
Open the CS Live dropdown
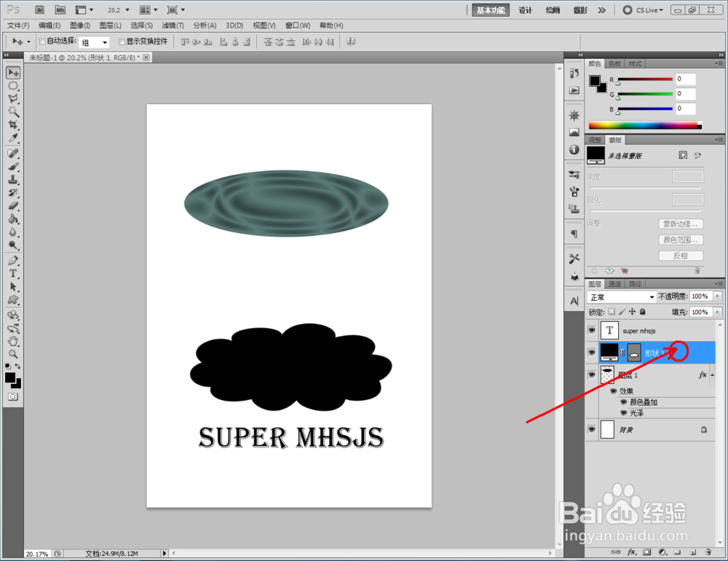click(x=643, y=9)
